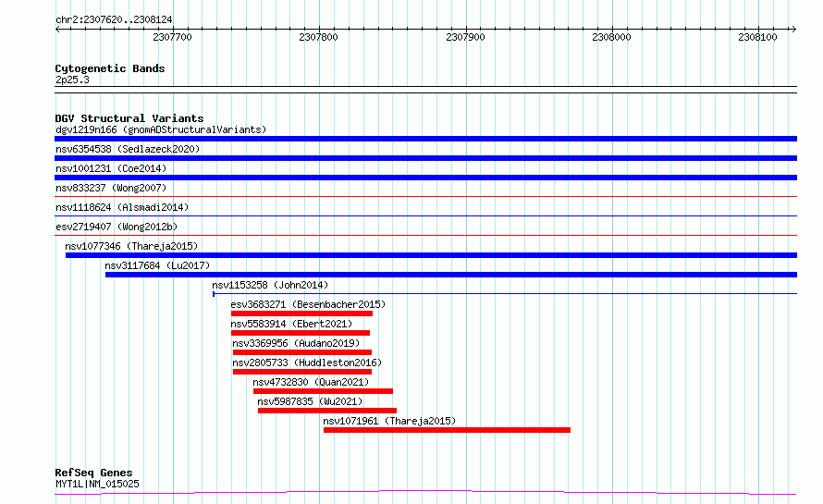Image resolution: width=823 pixels, height=504 pixels.
Task: Click thin red line under nsv833237
Action: pos(425,196)
